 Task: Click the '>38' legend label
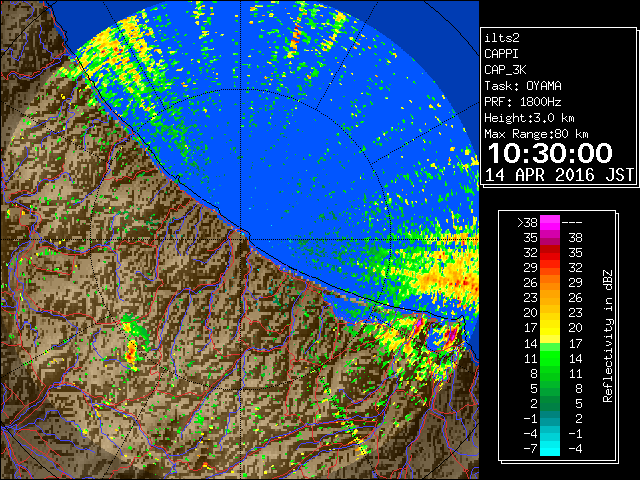(527, 223)
